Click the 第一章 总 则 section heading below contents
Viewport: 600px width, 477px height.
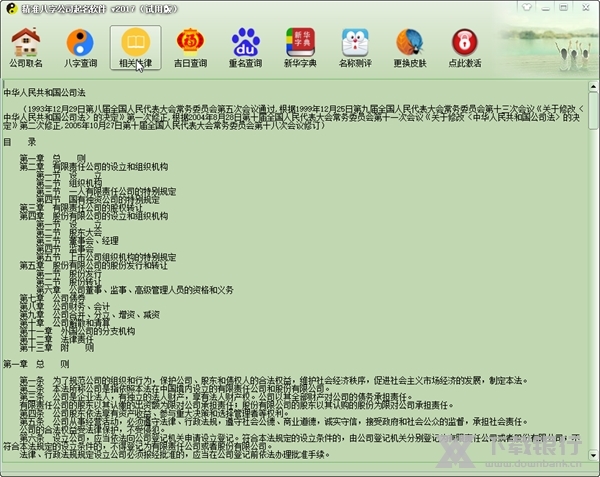[36, 364]
